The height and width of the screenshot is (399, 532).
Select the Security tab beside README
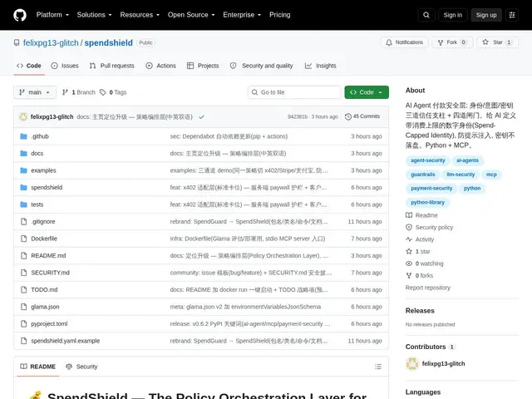pos(81,367)
